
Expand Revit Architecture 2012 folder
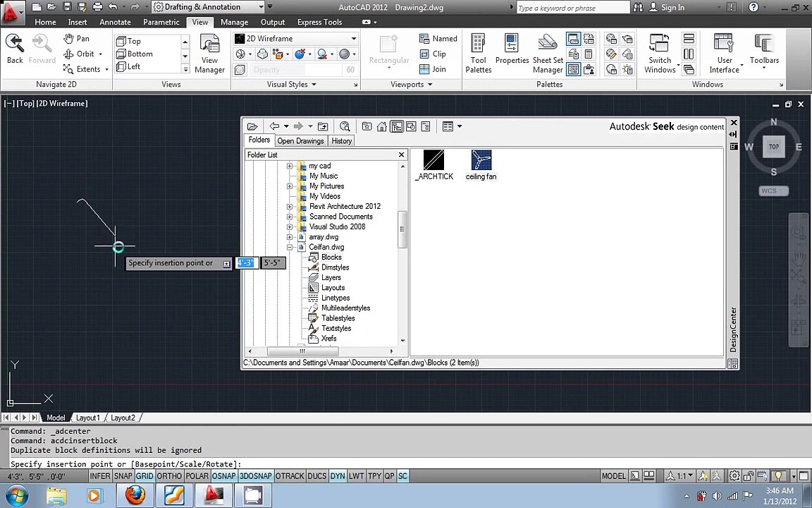pos(290,206)
